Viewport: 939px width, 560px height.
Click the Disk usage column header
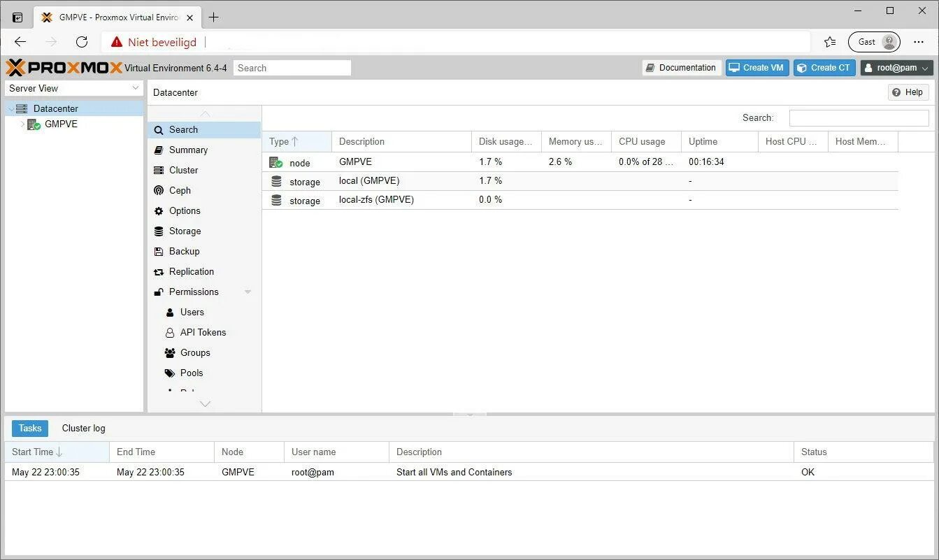[507, 141]
